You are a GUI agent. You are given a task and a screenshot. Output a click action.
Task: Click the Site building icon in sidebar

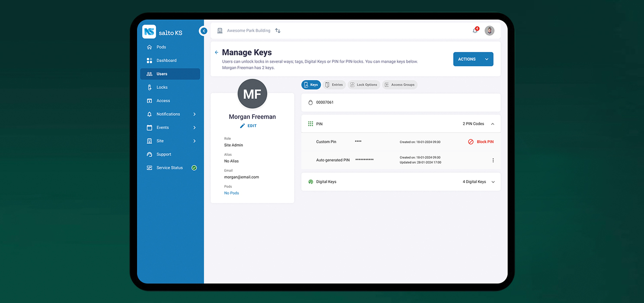pos(150,141)
